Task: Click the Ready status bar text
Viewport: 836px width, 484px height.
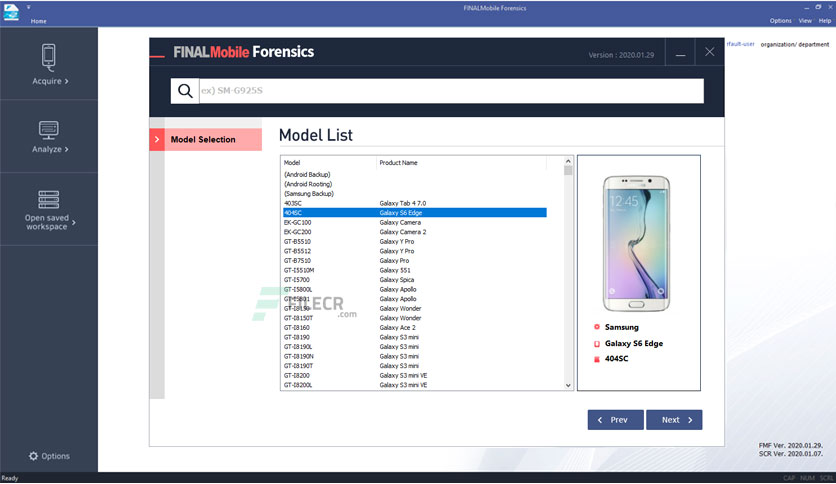Action: (x=10, y=478)
